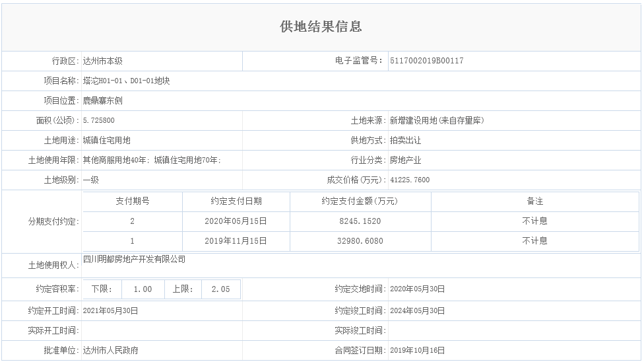The image size is (644, 362).
Task: Click the 下限 label cell
Action: point(102,289)
